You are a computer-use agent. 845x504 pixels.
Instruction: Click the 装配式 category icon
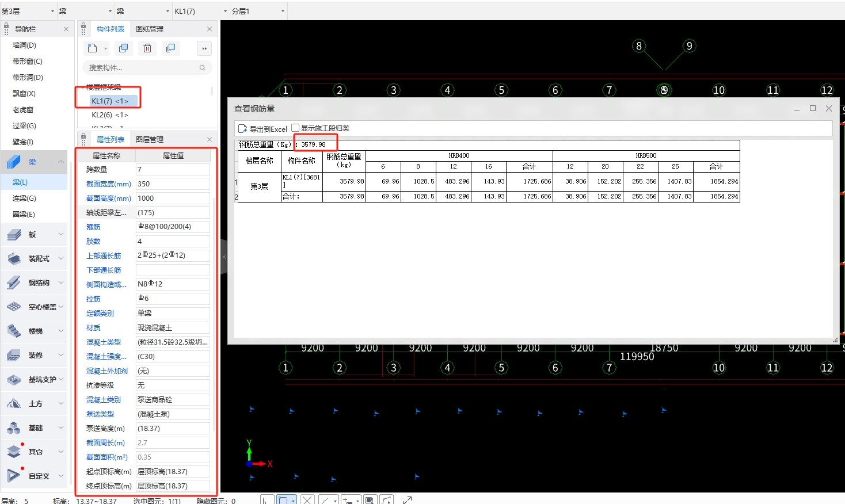point(14,259)
